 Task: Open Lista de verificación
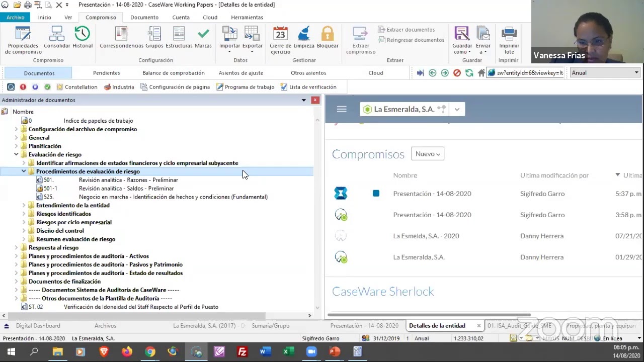tap(308, 87)
